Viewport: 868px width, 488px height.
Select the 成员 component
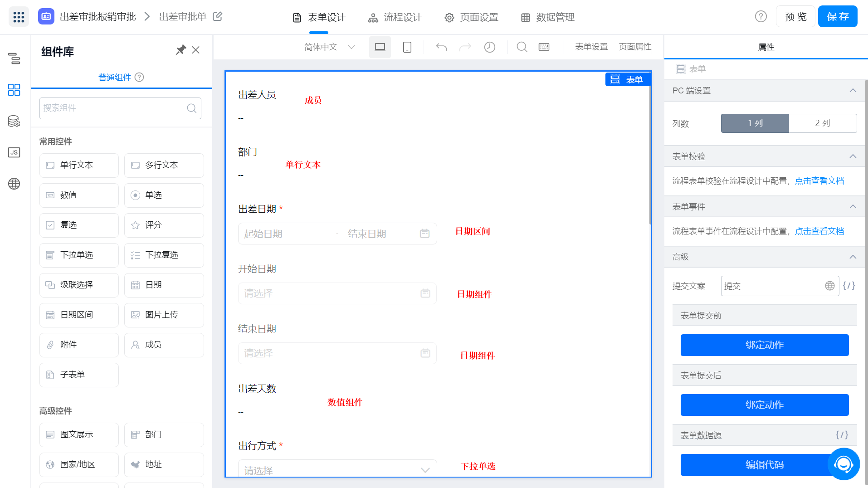coord(164,345)
